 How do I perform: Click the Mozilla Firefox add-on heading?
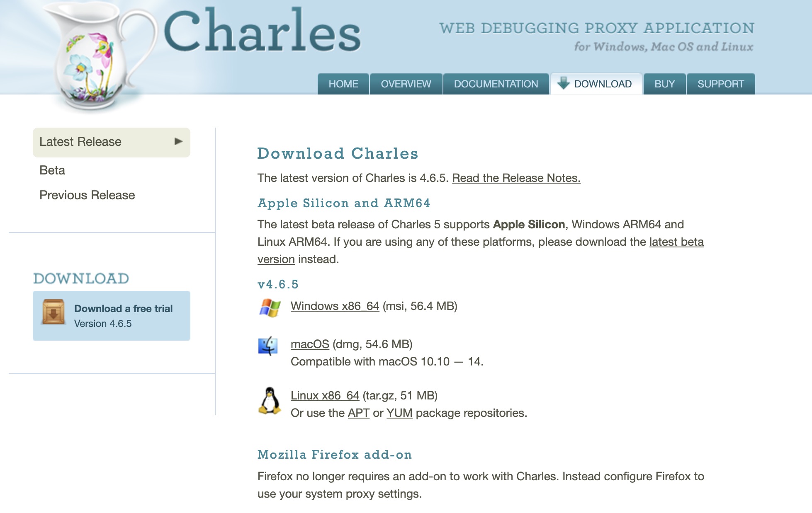pyautogui.click(x=335, y=455)
